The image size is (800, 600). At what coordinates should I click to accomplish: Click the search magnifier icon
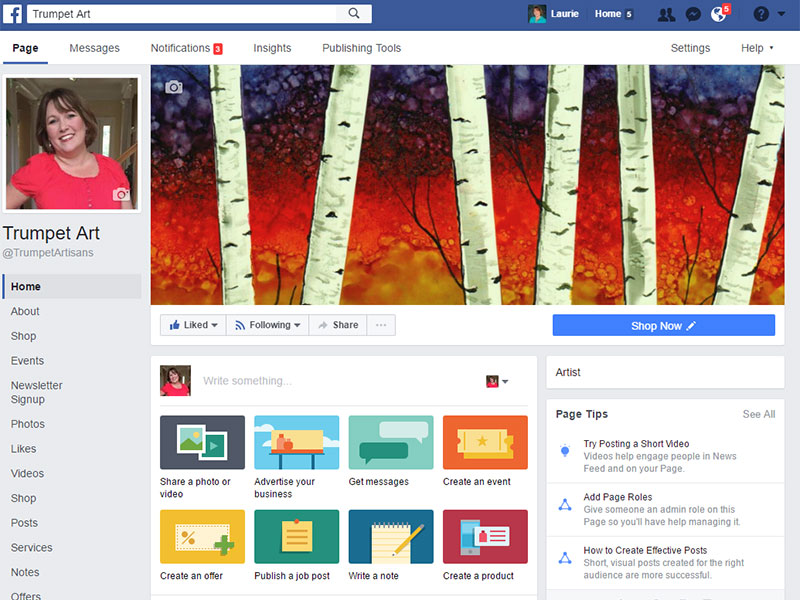click(354, 14)
